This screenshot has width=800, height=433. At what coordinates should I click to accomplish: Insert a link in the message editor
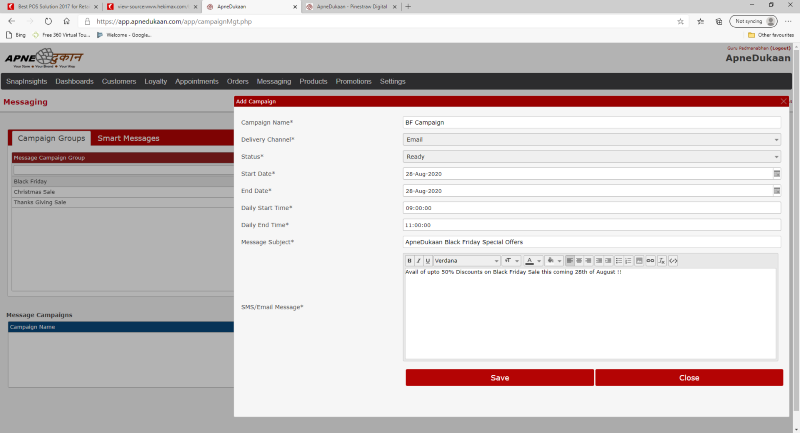[x=651, y=261]
